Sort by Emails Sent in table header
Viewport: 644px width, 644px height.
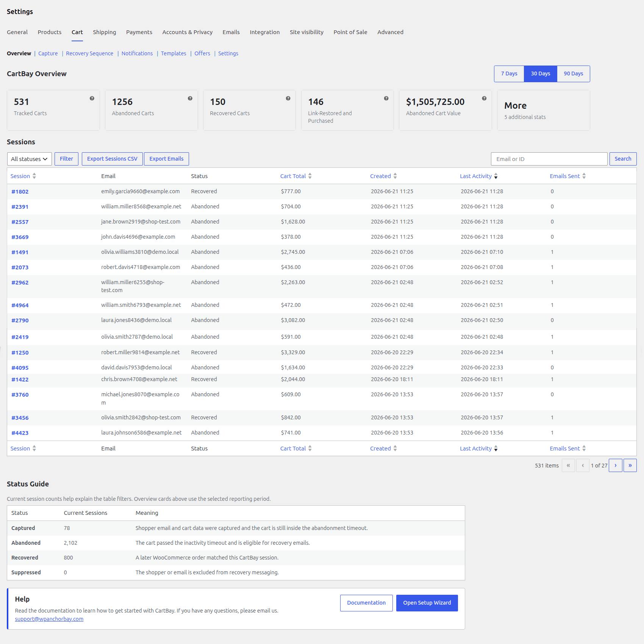[x=568, y=176]
